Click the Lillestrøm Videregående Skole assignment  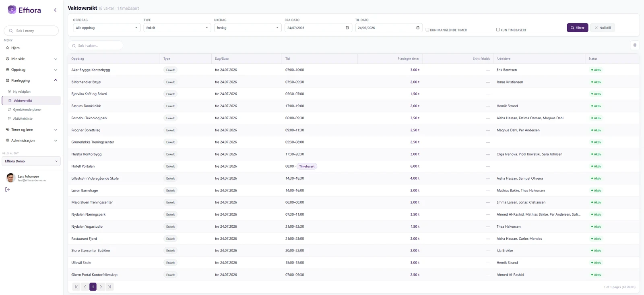pyautogui.click(x=95, y=179)
